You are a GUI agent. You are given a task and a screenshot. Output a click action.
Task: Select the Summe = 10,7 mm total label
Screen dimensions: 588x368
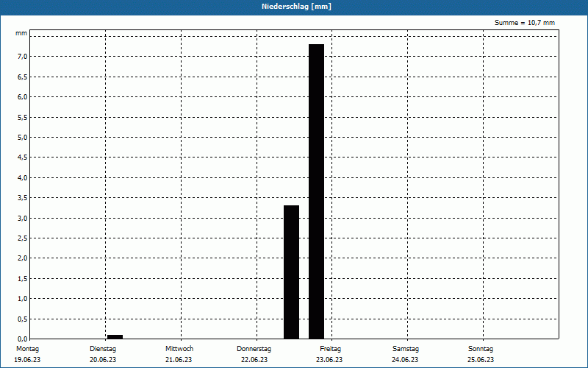(524, 23)
